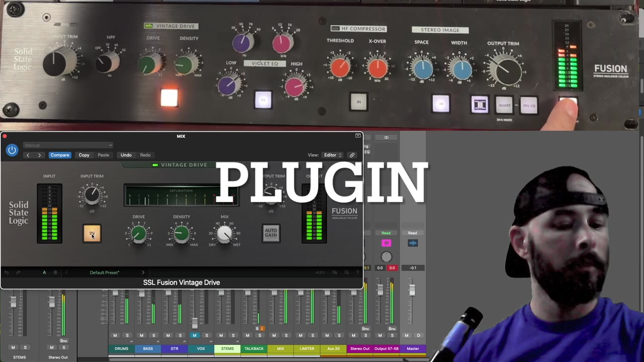This screenshot has height=362, width=644.
Task: Click the Paste button
Action: (103, 155)
